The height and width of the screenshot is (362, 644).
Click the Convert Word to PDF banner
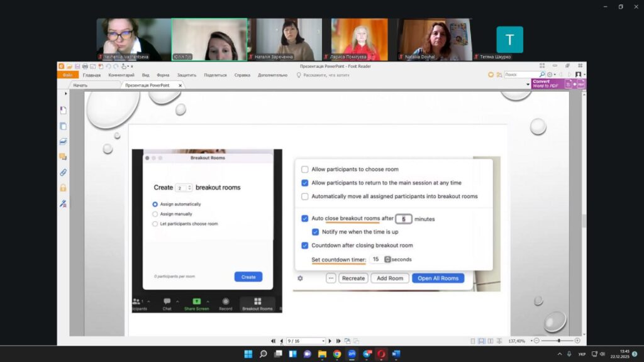click(545, 84)
